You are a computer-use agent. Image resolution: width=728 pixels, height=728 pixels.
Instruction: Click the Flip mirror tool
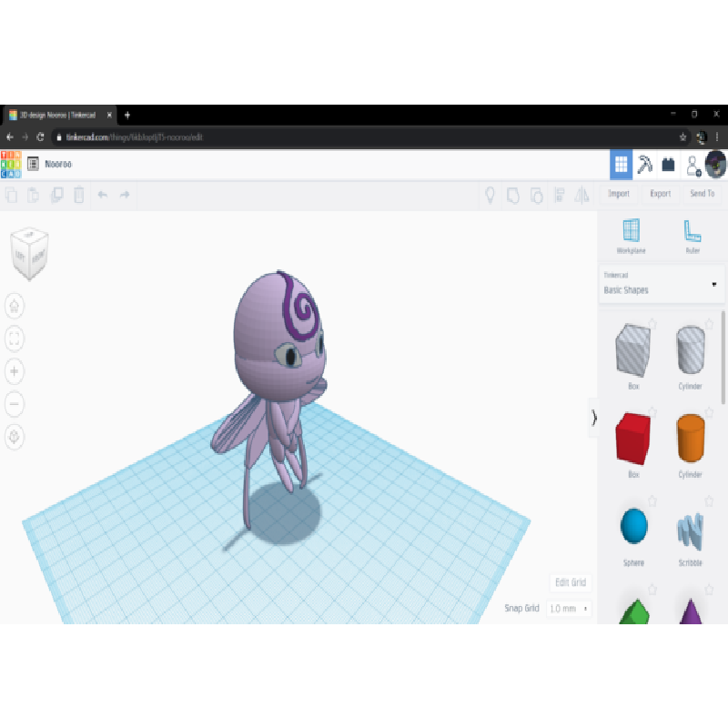tap(581, 195)
